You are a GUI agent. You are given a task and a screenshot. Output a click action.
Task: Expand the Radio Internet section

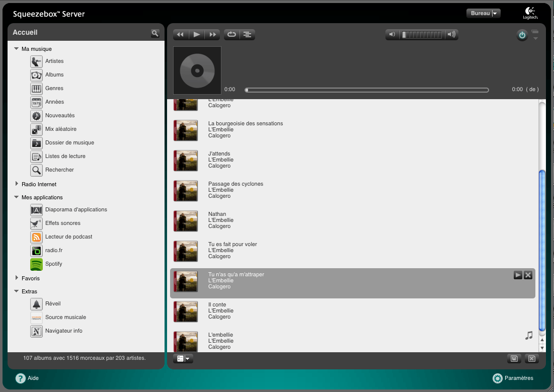click(16, 184)
